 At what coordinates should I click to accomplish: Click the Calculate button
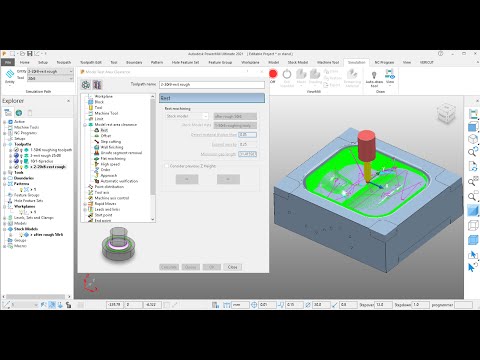tap(169, 267)
